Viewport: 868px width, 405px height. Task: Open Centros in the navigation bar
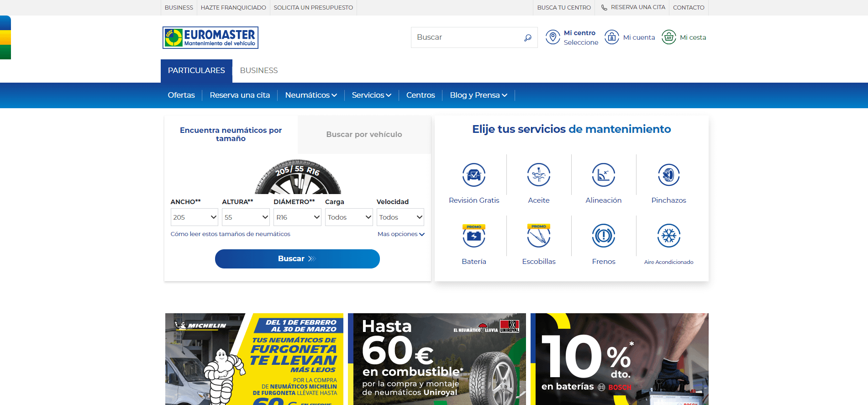[x=421, y=95]
